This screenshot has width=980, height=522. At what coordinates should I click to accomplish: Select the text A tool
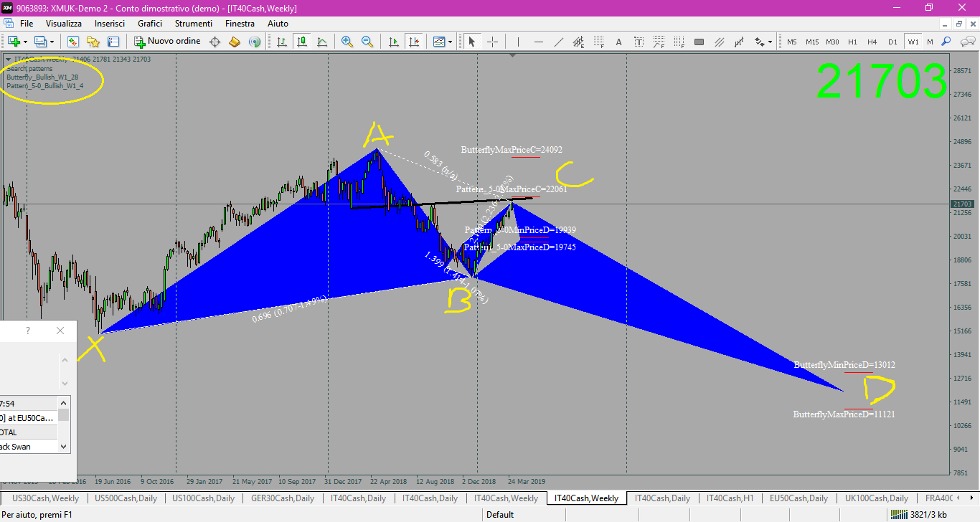click(x=618, y=42)
